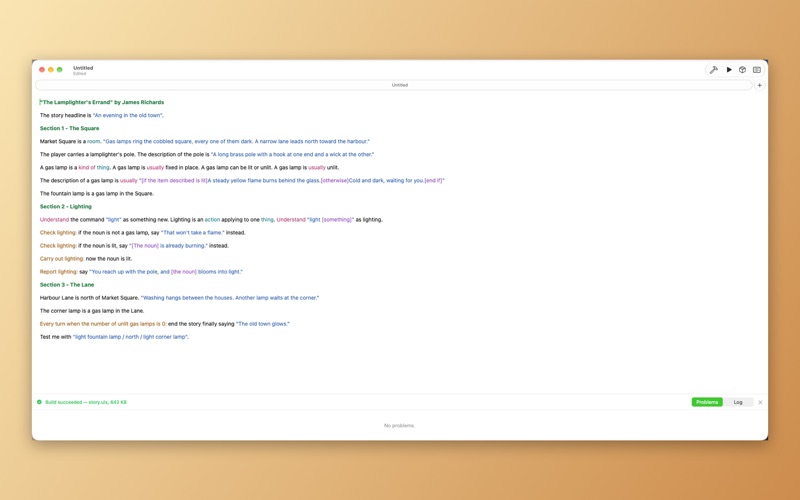
Task: Click the "Market Square is a room" line
Action: point(205,141)
